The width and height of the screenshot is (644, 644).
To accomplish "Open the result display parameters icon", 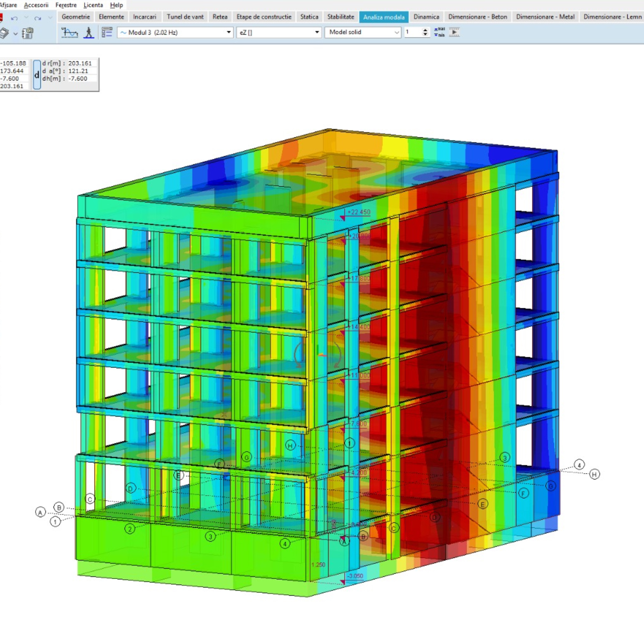I will click(107, 33).
